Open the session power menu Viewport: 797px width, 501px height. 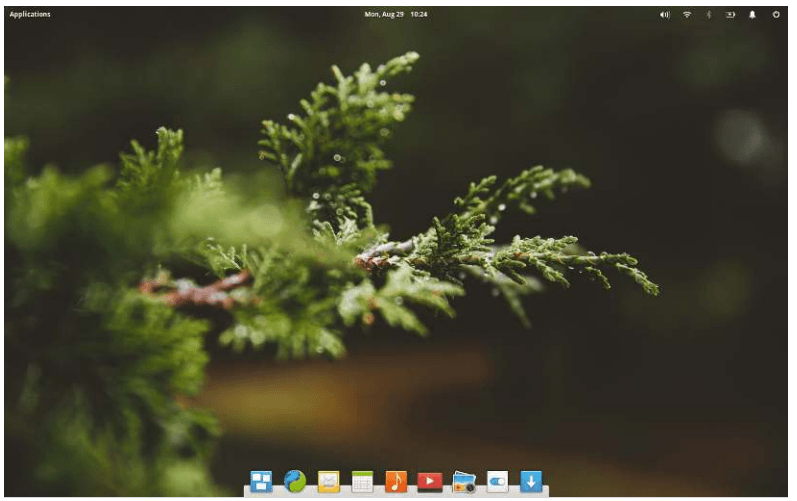tap(776, 15)
